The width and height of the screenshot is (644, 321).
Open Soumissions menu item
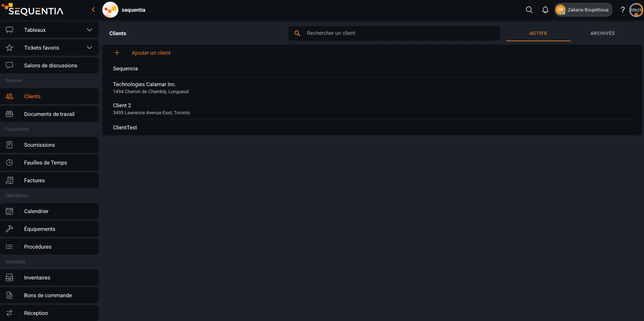(49, 145)
